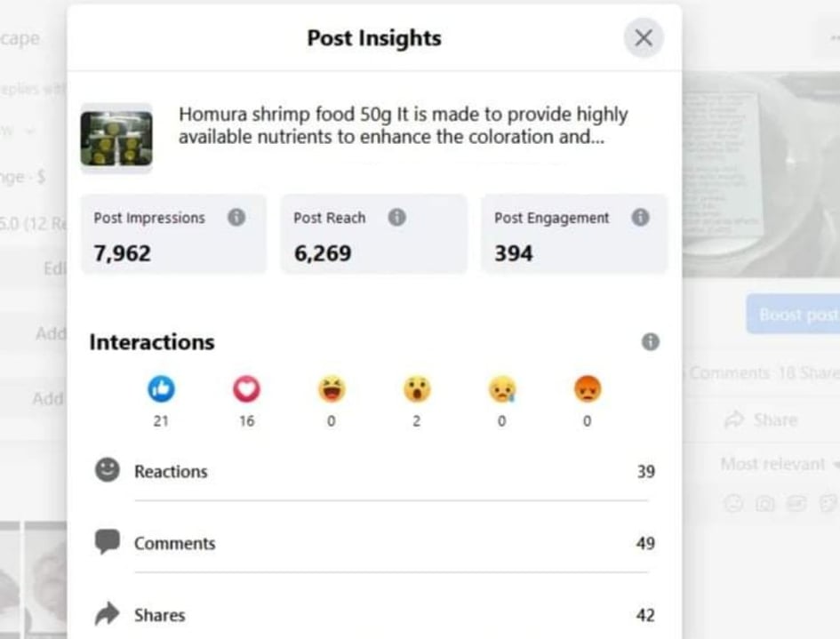Click the Post Engagement info icon

point(640,218)
